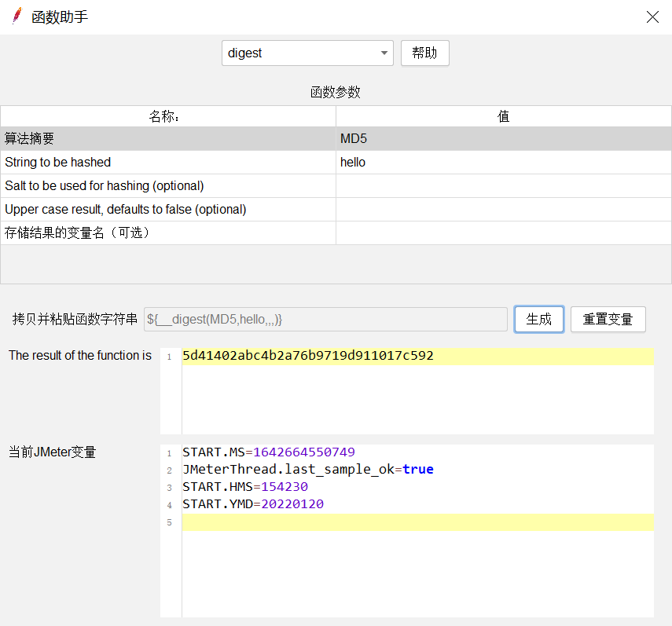
Task: Select the Salt to be used for hashing row
Action: tap(168, 186)
